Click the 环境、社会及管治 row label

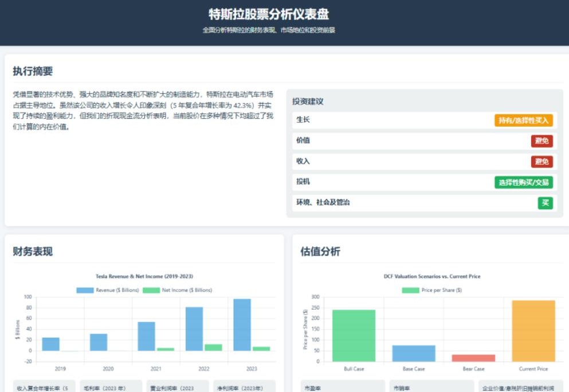click(x=323, y=202)
